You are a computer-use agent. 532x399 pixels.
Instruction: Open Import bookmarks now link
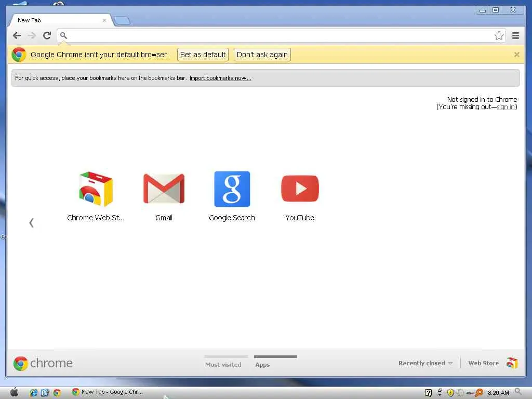tap(220, 78)
